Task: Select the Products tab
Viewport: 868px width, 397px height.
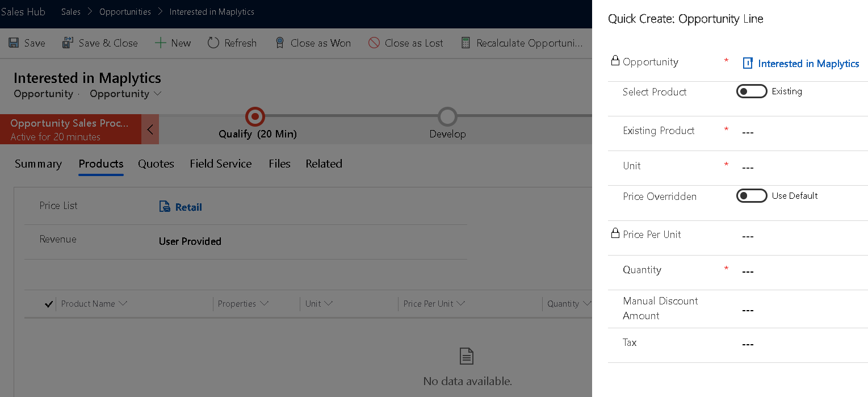Action: click(x=101, y=164)
